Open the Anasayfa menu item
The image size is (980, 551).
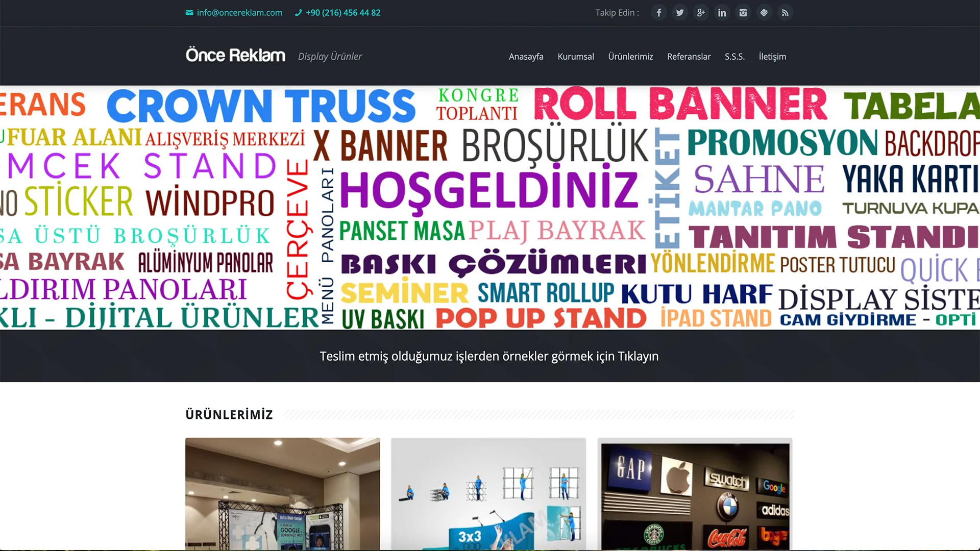tap(526, 57)
